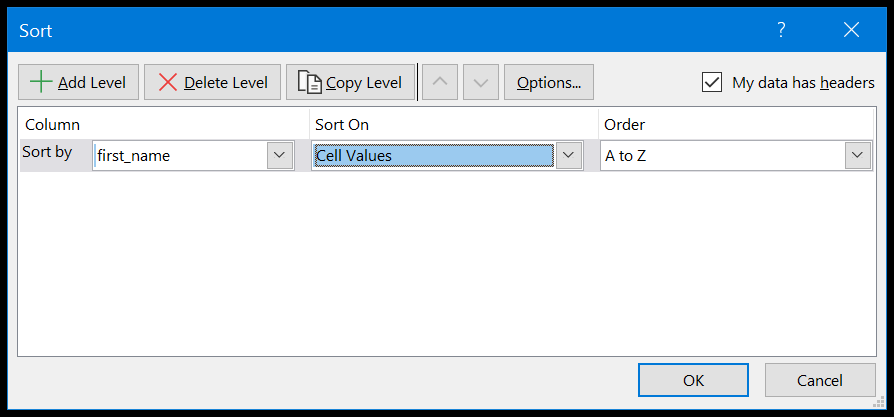Click the empty sort levels list area
The height and width of the screenshot is (417, 894).
click(x=447, y=264)
